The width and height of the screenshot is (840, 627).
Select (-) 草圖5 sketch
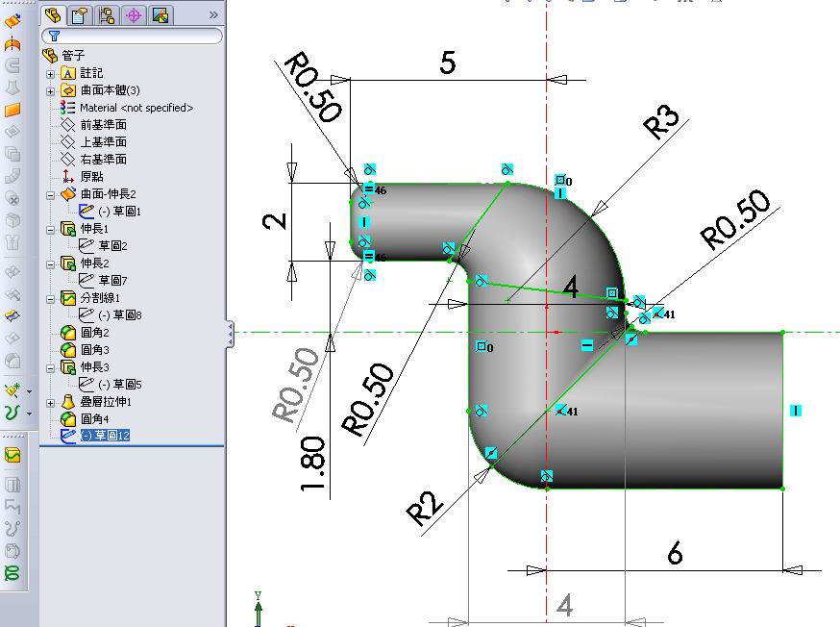click(110, 385)
